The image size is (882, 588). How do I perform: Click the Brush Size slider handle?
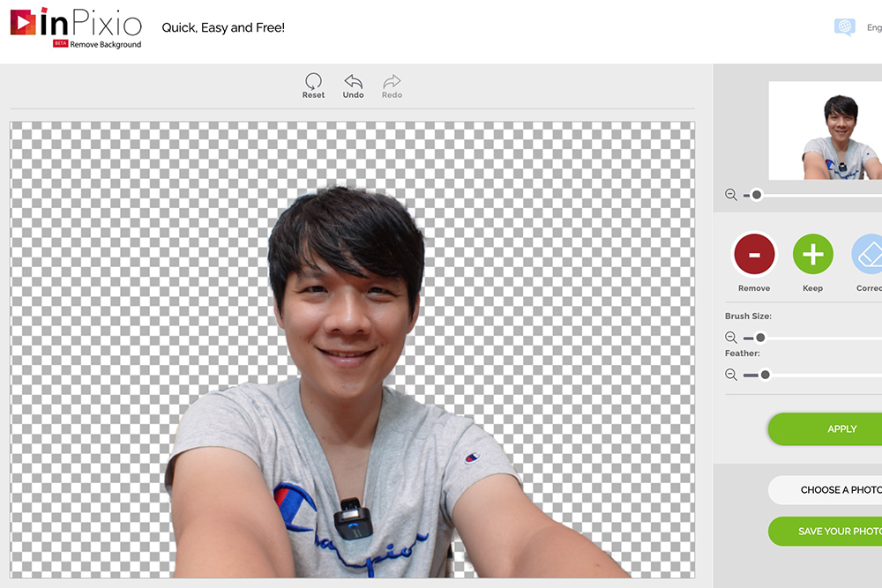pyautogui.click(x=760, y=338)
